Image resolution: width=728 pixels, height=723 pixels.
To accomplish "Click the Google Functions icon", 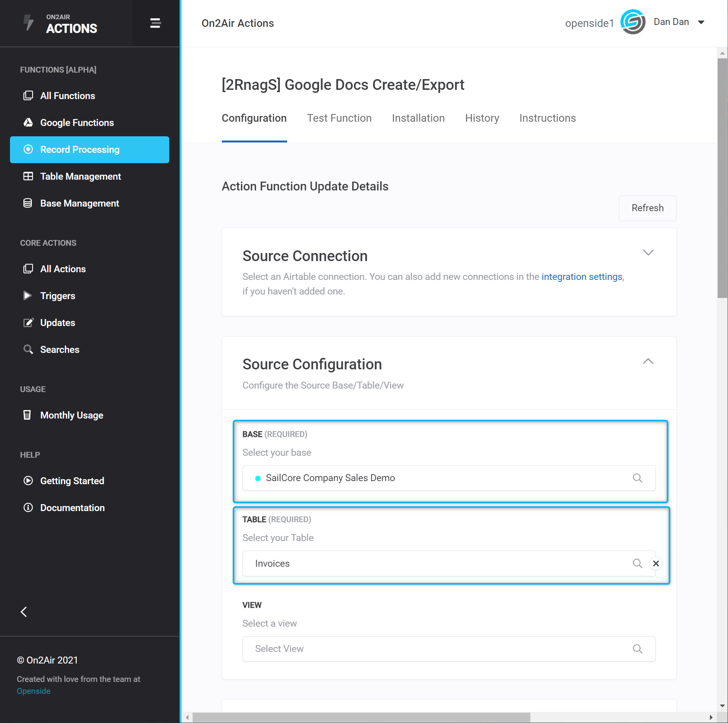I will [x=28, y=122].
